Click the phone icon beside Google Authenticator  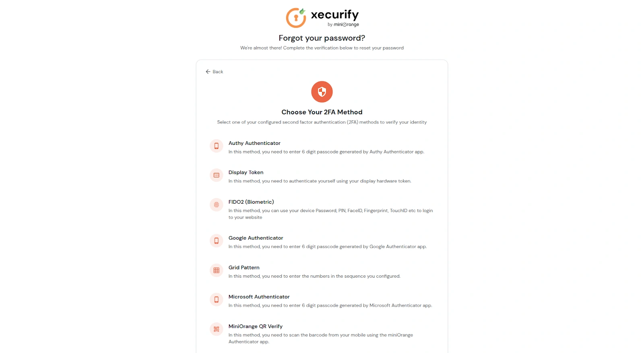click(216, 241)
